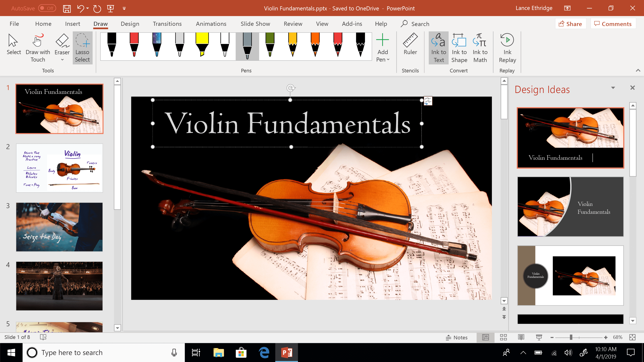
Task: Choose the yellow highlighter pen
Action: click(202, 45)
